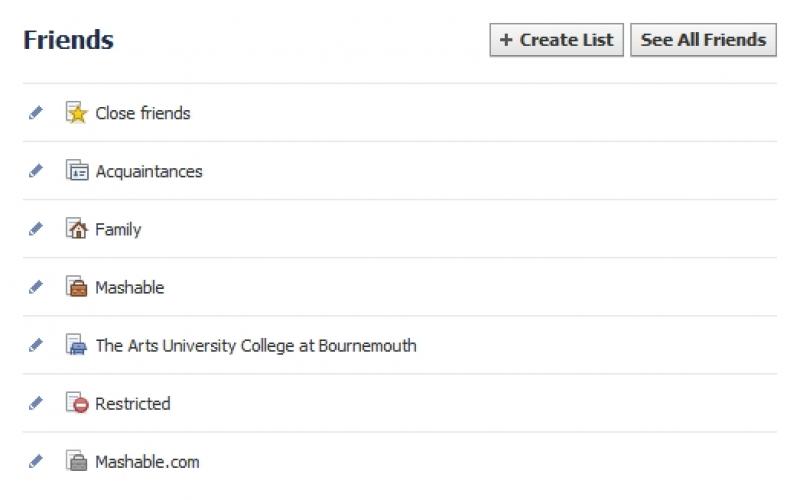This screenshot has width=800, height=500.
Task: Open the Family friend list
Action: click(x=118, y=229)
